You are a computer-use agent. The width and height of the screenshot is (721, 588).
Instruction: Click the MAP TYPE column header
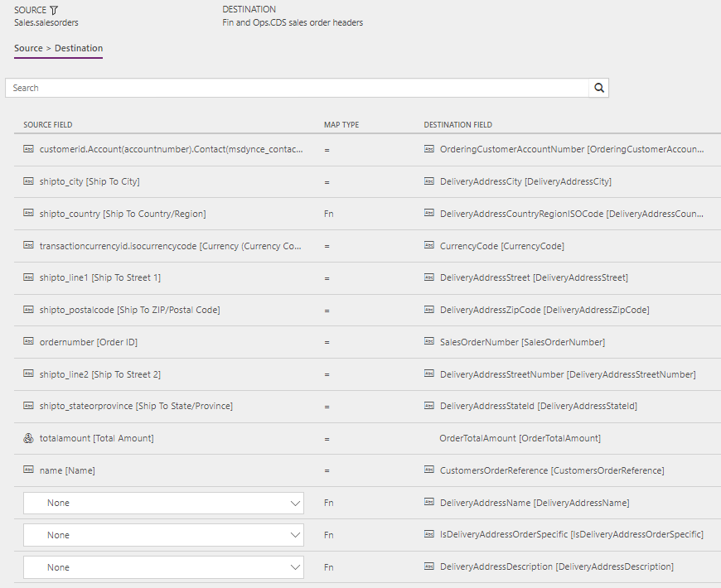pos(341,124)
